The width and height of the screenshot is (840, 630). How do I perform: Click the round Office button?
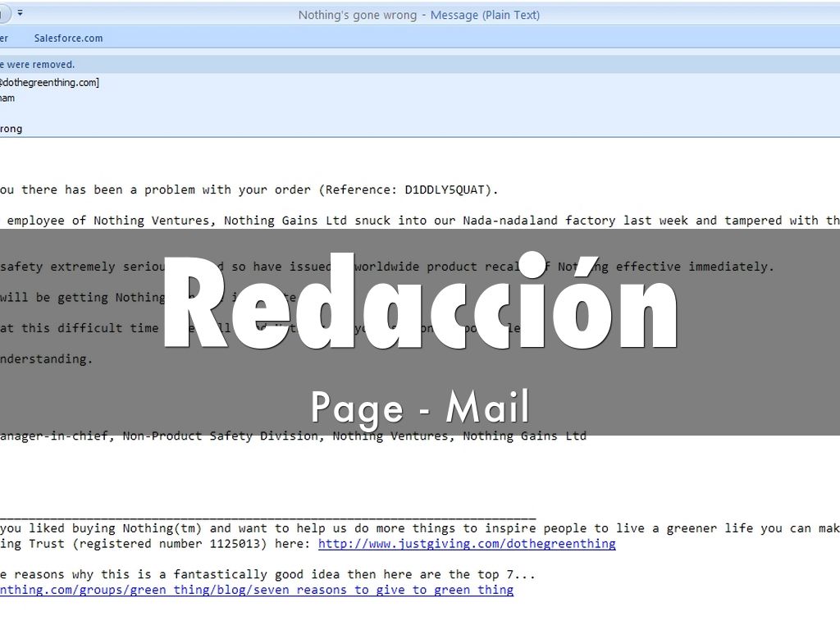(x=2, y=13)
